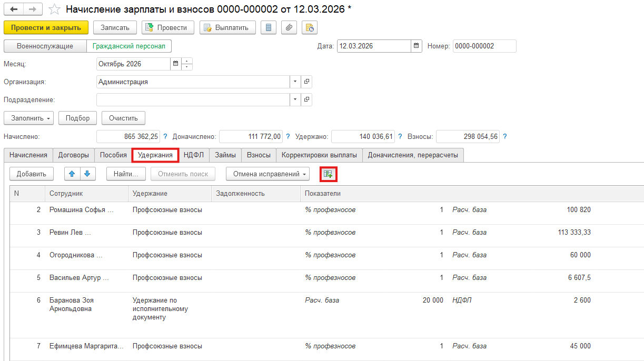
Task: Click the Найти... button
Action: pos(126,174)
